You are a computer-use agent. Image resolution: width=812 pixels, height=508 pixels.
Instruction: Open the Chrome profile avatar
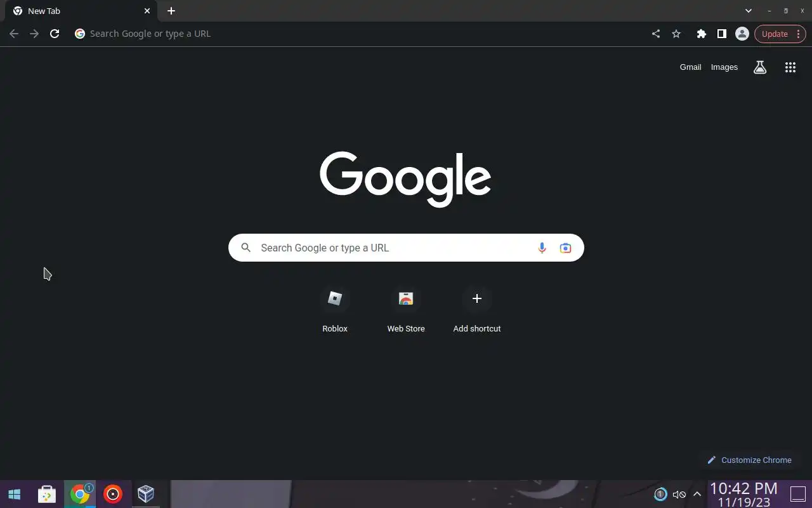click(x=742, y=34)
